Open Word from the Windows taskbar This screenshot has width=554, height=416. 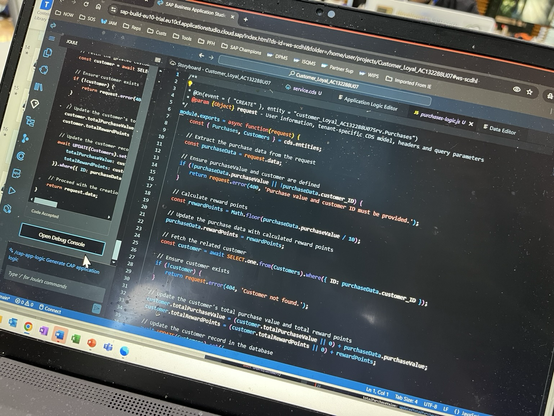click(59, 334)
